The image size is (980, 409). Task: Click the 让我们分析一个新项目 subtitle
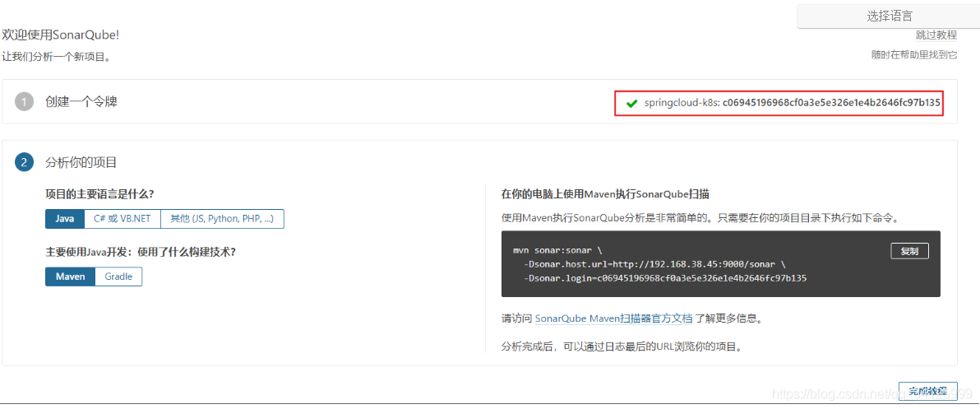tap(56, 57)
